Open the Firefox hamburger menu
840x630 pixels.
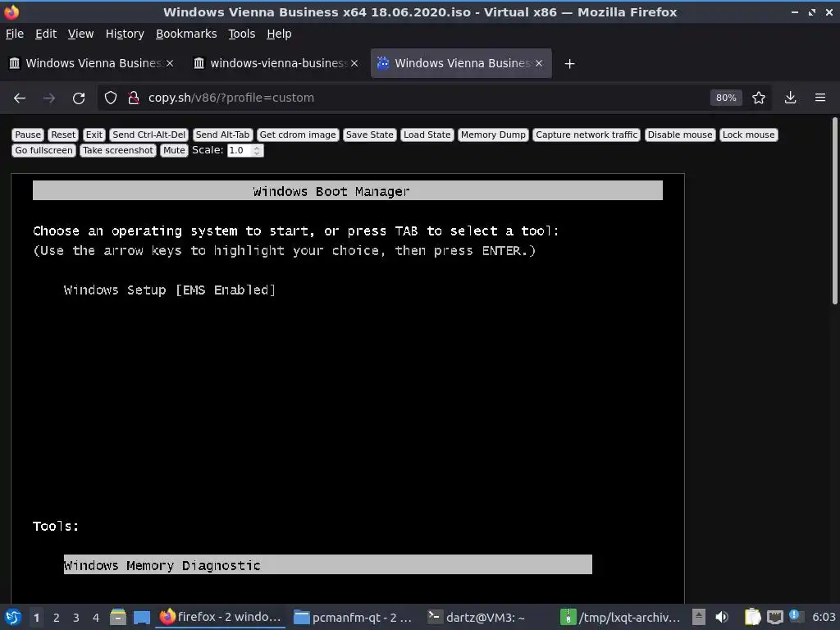click(x=820, y=98)
